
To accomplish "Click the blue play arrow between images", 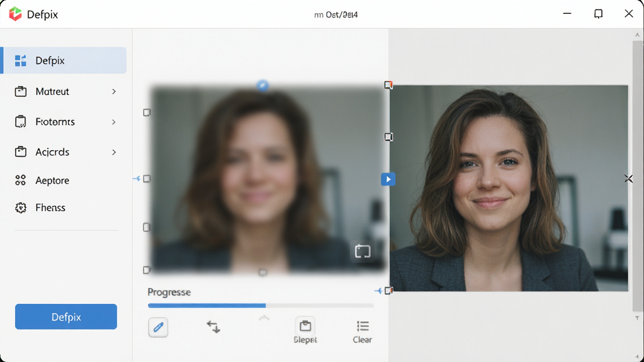I will point(388,179).
